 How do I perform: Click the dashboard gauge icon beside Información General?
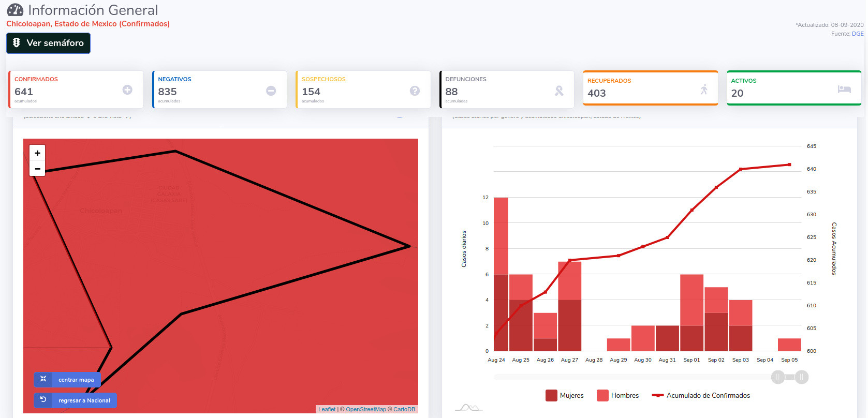click(15, 10)
